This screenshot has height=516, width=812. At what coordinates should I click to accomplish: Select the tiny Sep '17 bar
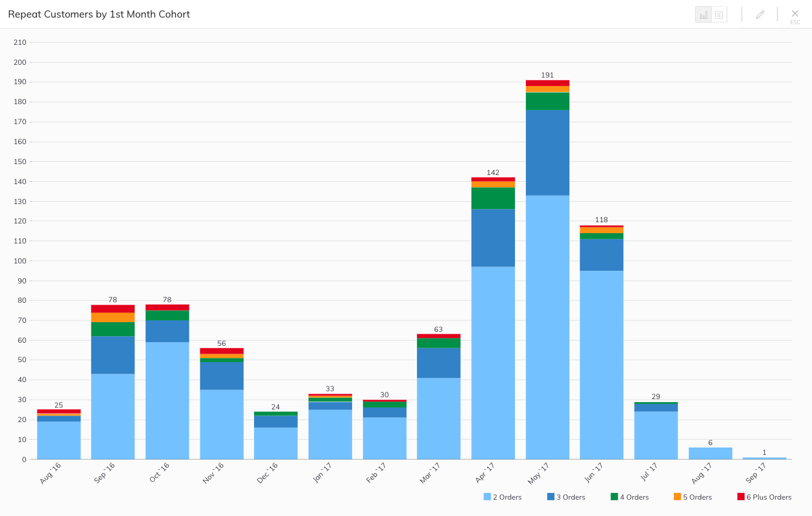764,458
